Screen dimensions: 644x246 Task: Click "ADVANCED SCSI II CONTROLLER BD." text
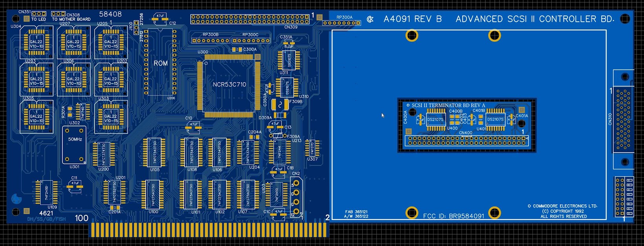[535, 19]
